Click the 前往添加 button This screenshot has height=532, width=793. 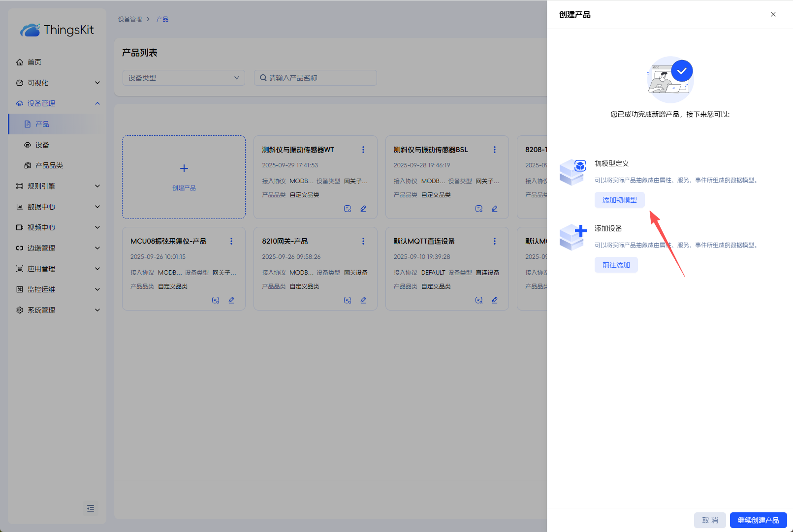616,265
